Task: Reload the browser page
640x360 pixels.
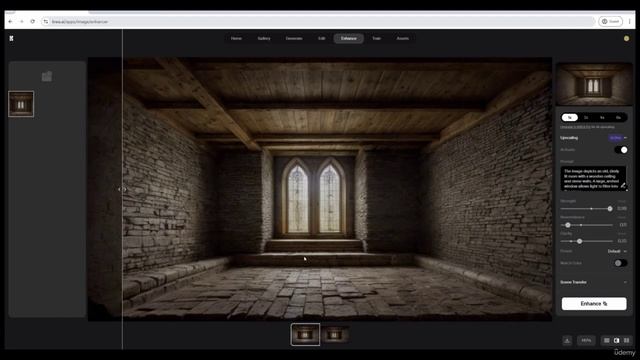Action: coord(33,21)
